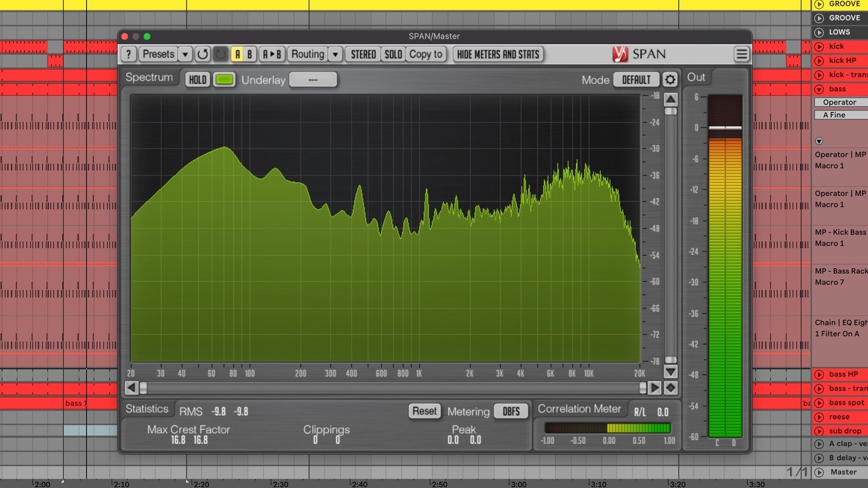Click the 1/1 zoom indicator
The width and height of the screenshot is (868, 488).
point(798,472)
